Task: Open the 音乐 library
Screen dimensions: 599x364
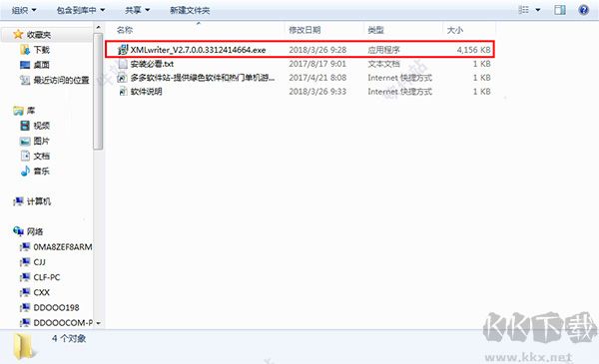Action: [x=42, y=171]
